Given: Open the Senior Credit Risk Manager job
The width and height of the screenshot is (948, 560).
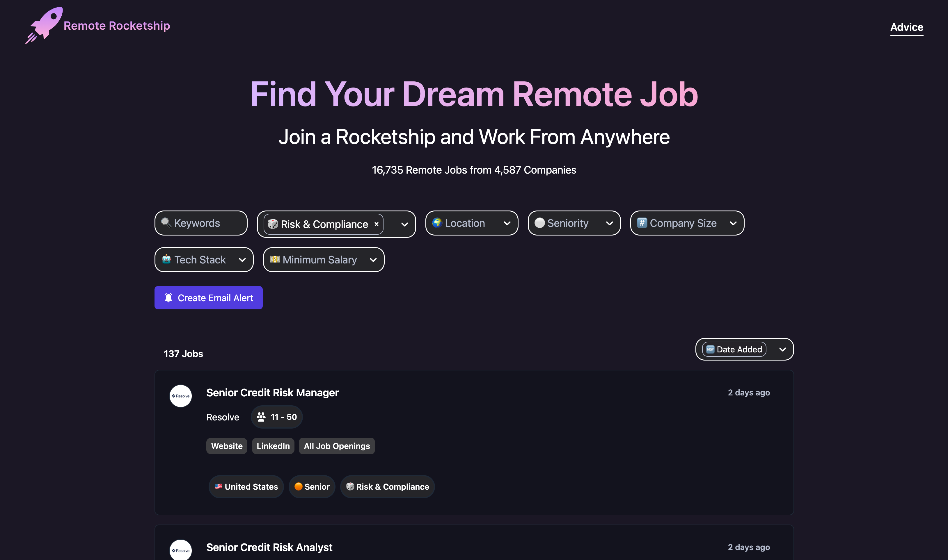Looking at the screenshot, I should (x=272, y=393).
